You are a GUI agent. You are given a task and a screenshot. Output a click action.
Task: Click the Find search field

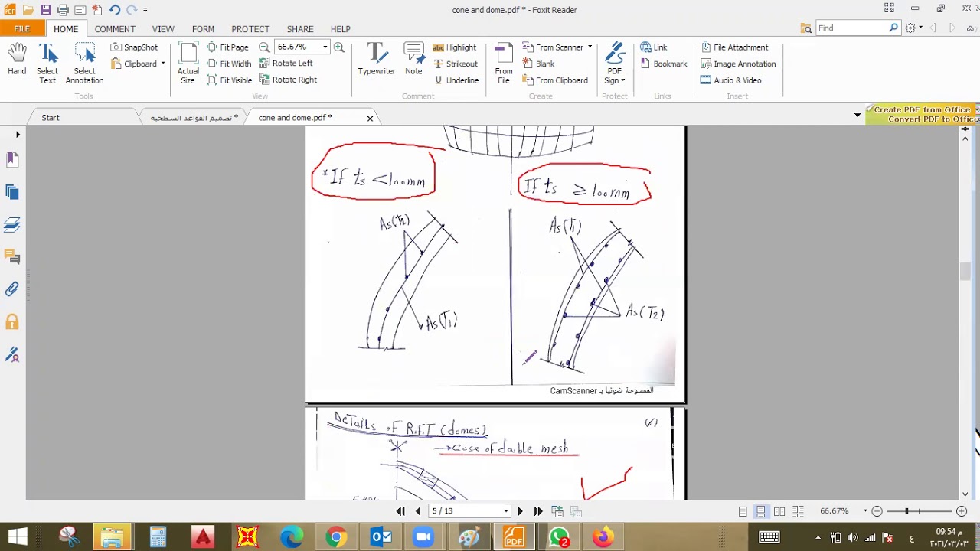click(851, 28)
